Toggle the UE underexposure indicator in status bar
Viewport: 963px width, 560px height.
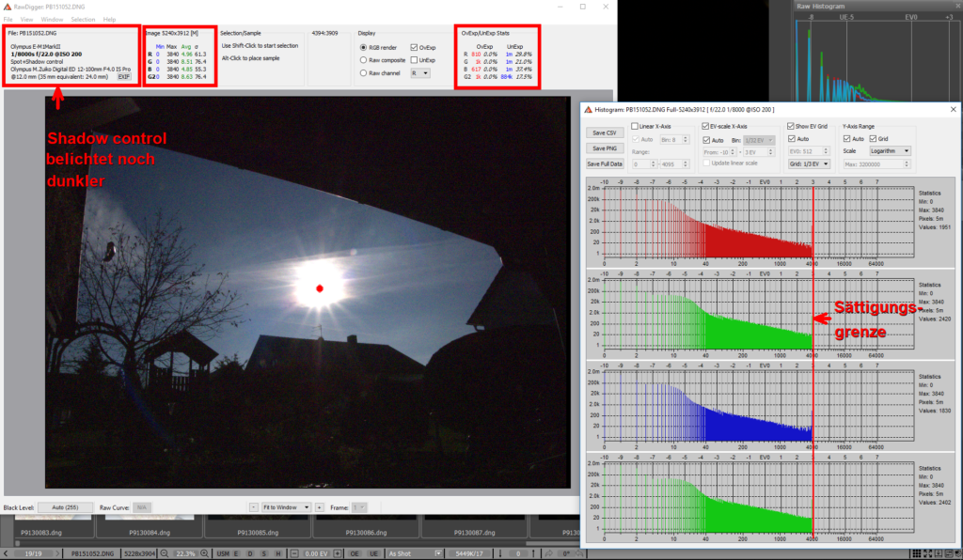pos(372,553)
